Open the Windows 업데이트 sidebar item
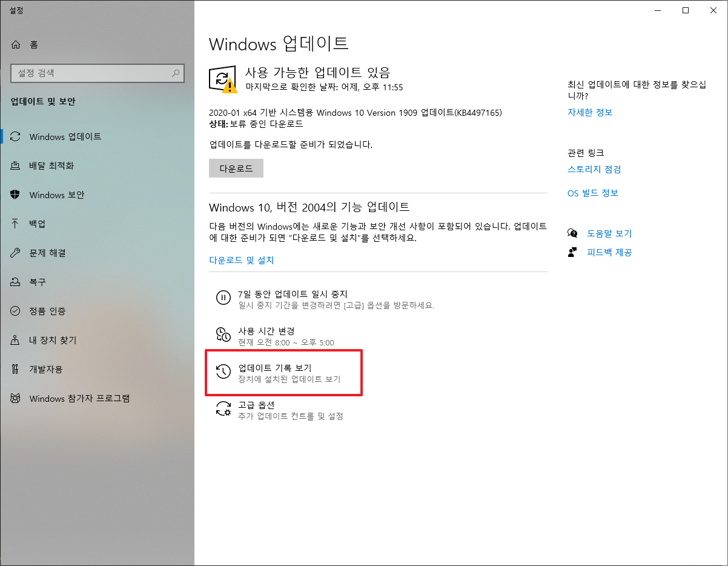 tap(97, 137)
